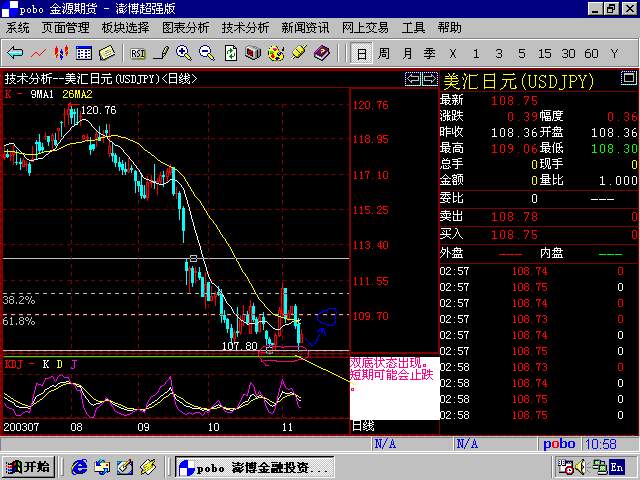Image resolution: width=640 pixels, height=480 pixels.
Task: Select the 1-minute period button
Action: coord(476,53)
